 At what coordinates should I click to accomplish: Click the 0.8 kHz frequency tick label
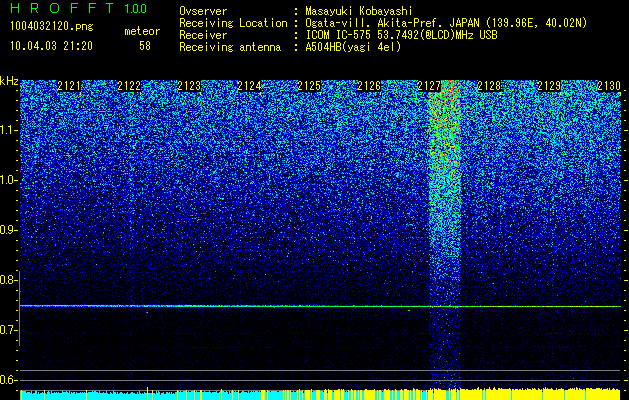click(x=8, y=280)
